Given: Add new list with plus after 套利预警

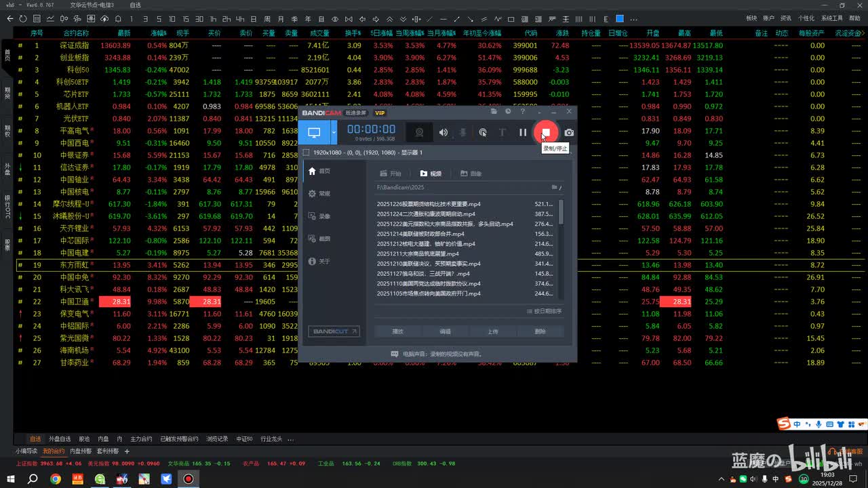Looking at the screenshot, I should [127, 451].
